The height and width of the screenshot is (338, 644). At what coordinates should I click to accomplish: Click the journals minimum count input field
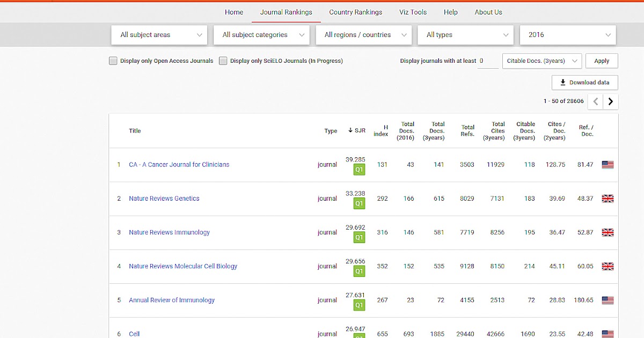tap(487, 61)
